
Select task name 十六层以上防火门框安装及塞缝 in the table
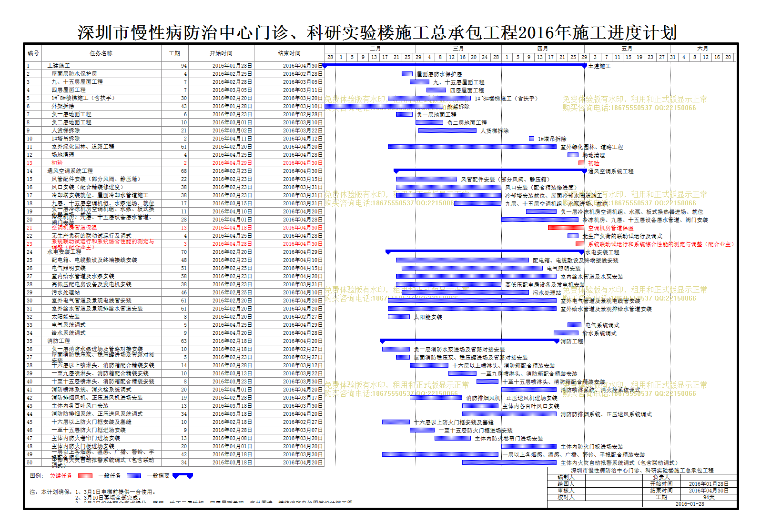(x=91, y=422)
